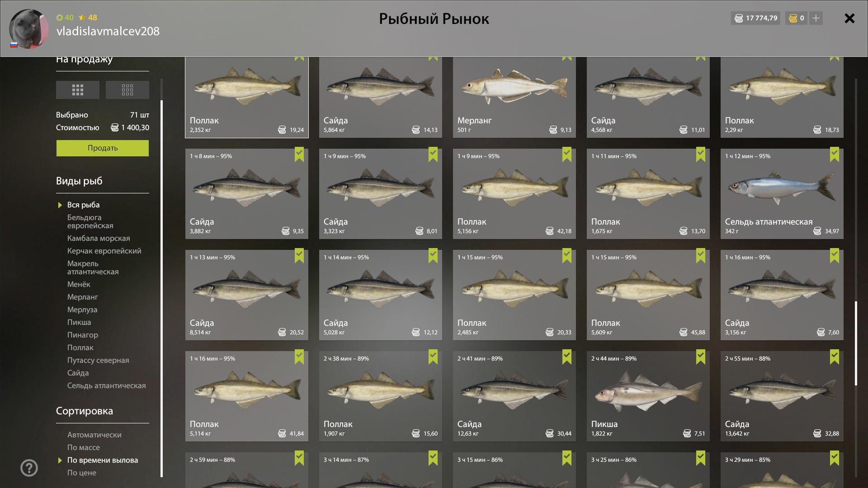Add gold coins with plus icon
The image size is (868, 488).
pos(816,18)
